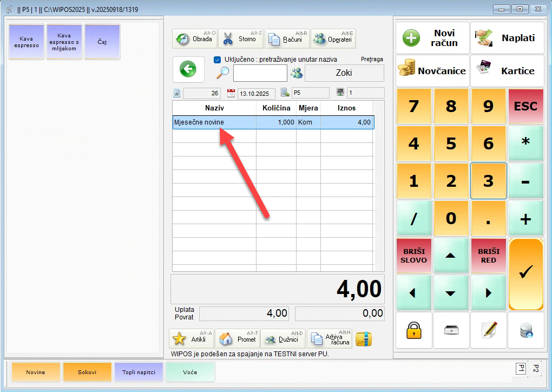
Task: Click the pencil notepad edit icon
Action: [x=488, y=330]
